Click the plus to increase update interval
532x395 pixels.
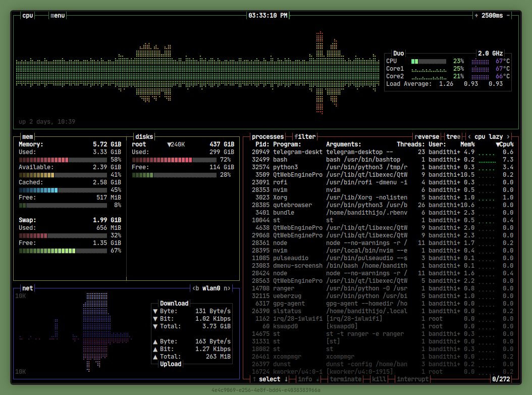tap(476, 16)
